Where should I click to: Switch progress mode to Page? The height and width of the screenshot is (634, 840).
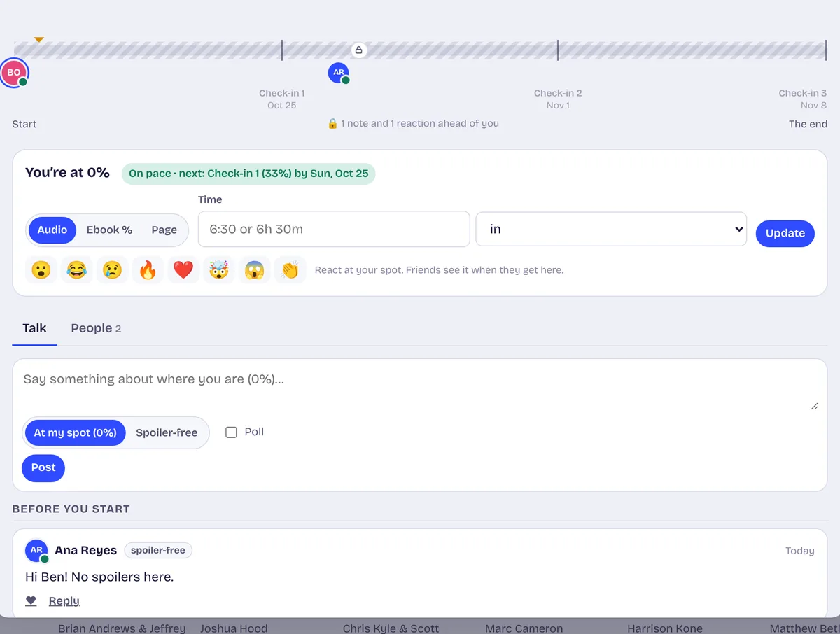coord(164,230)
